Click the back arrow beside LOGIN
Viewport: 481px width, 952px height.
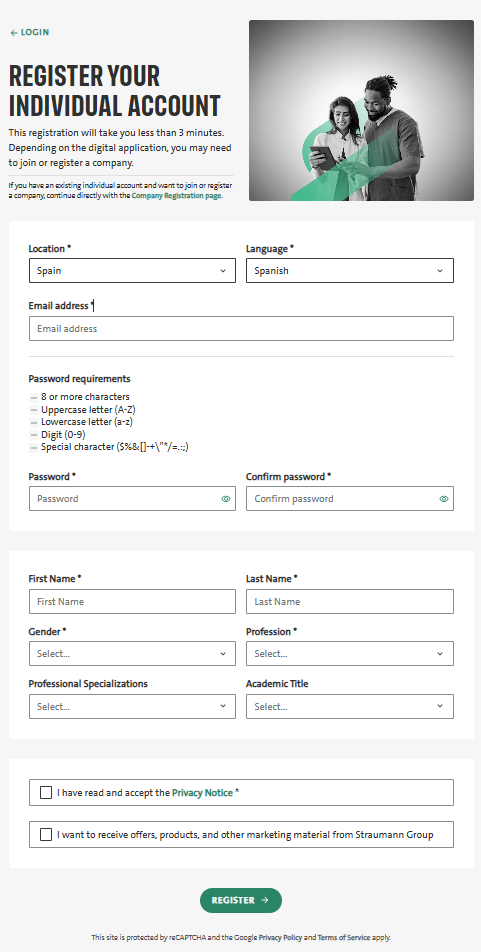pos(14,33)
